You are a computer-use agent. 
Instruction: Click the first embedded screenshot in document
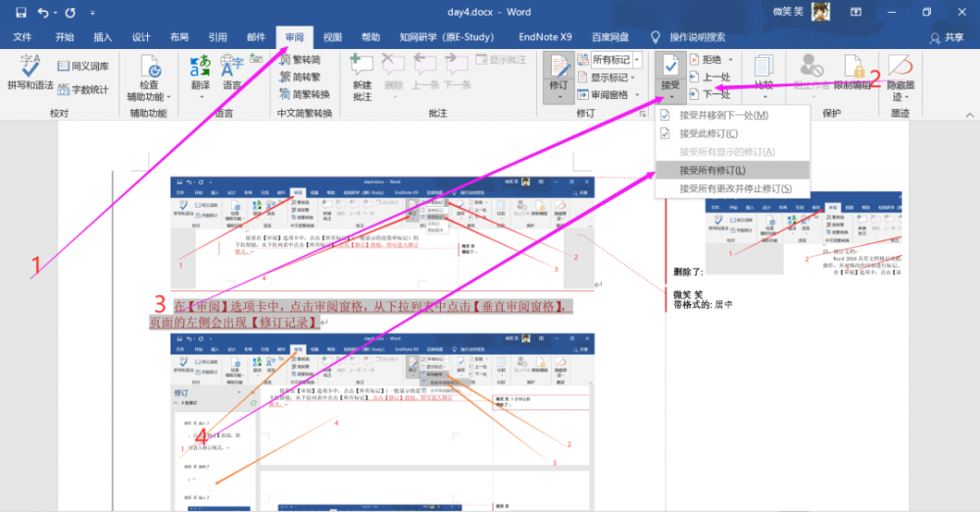(x=382, y=232)
